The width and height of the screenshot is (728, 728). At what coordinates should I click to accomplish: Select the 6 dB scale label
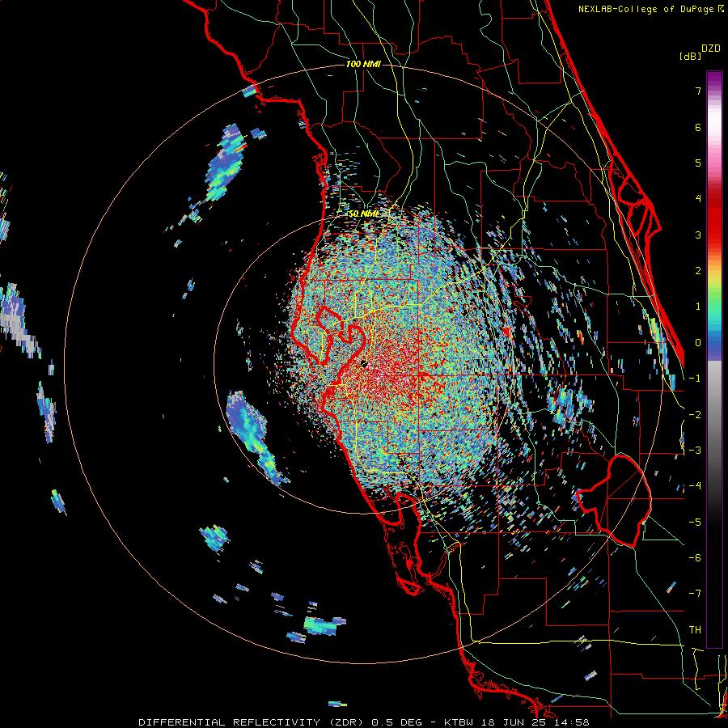point(698,127)
